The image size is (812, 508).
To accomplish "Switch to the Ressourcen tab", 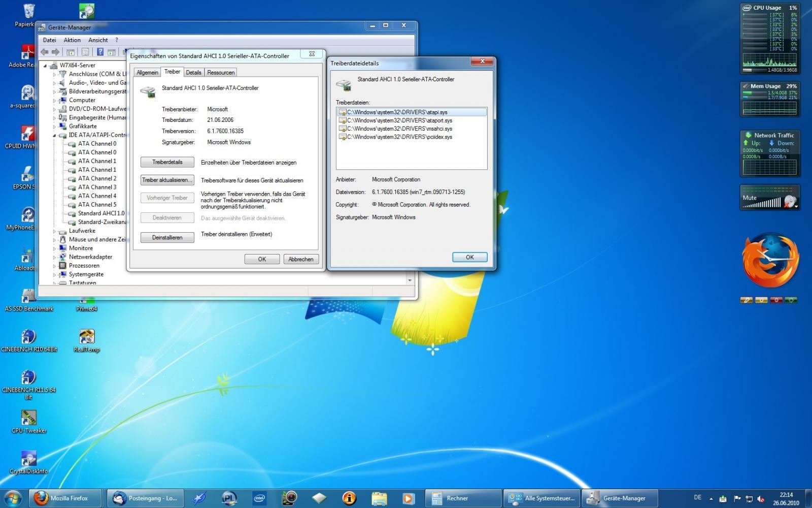I will (221, 73).
